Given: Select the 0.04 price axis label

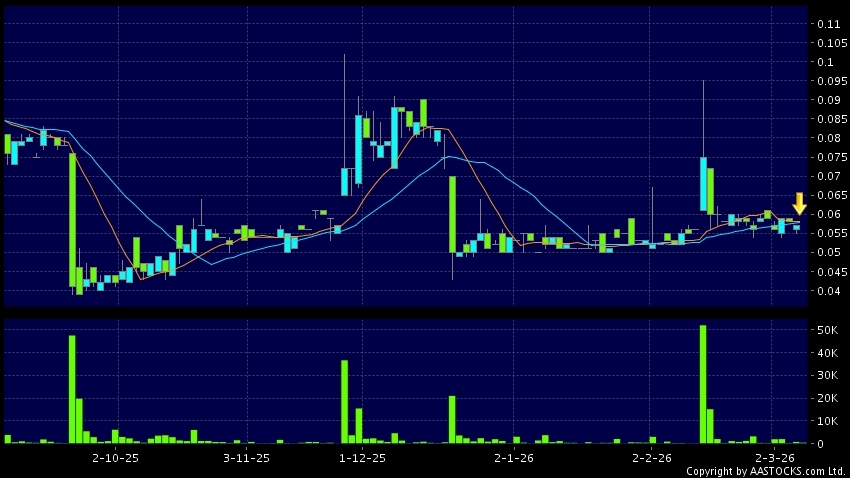Looking at the screenshot, I should [826, 291].
